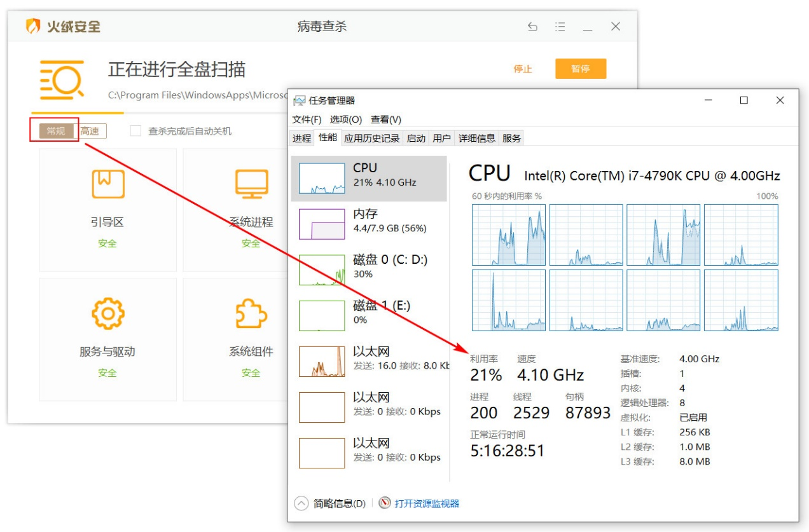Click the Huorong flame logo
This screenshot has height=532, width=809.
(33, 27)
